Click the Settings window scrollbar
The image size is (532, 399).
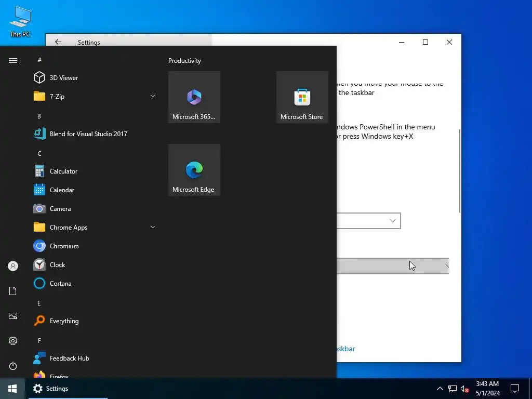460,170
